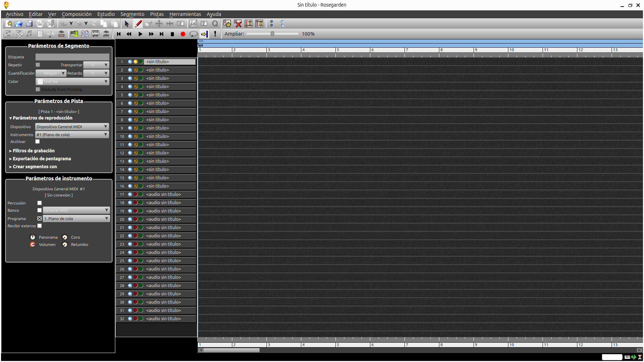
Task: Click track 17 audio sin título label
Action: (x=164, y=194)
